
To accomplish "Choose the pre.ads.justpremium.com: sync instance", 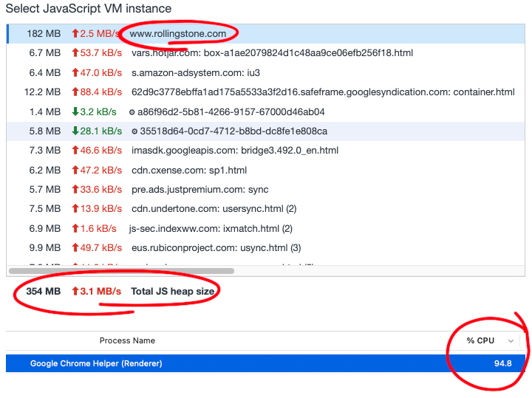I will tap(266, 190).
